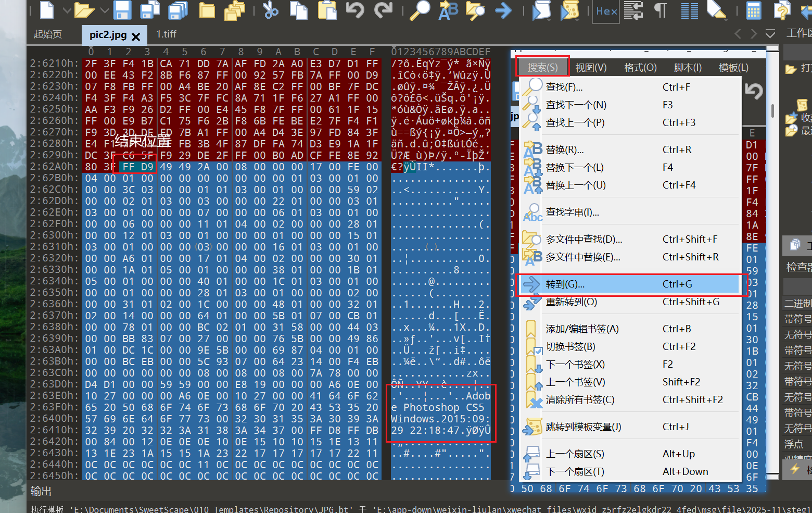Click the Redo arrow in top toolbar
Screen dimensions: 812x513
[x=384, y=10]
